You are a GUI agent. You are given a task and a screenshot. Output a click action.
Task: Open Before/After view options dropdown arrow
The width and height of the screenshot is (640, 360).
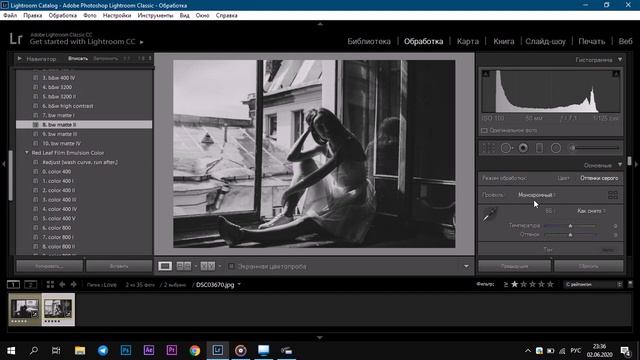coord(220,266)
